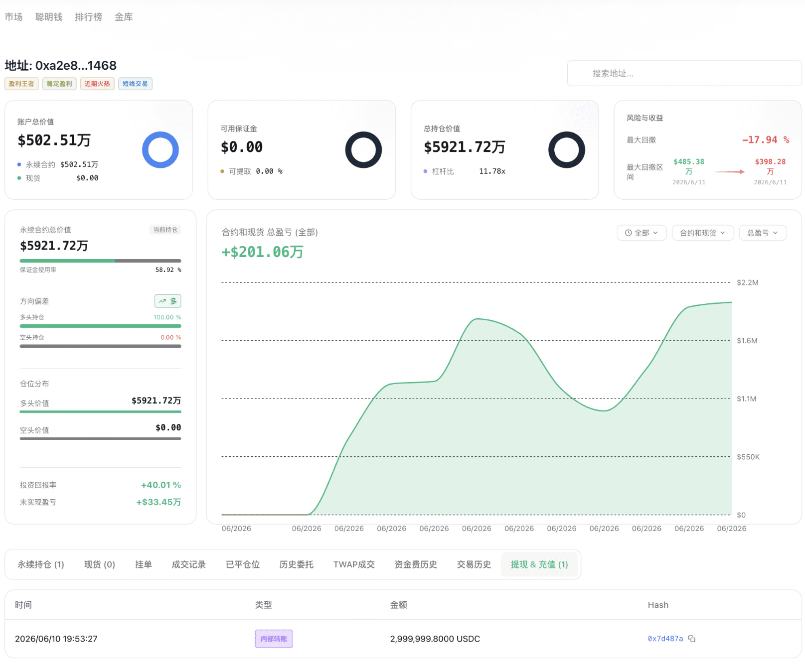Toggle the 当前持仓 badge
Viewport: 805px width, 672px height.
165,230
